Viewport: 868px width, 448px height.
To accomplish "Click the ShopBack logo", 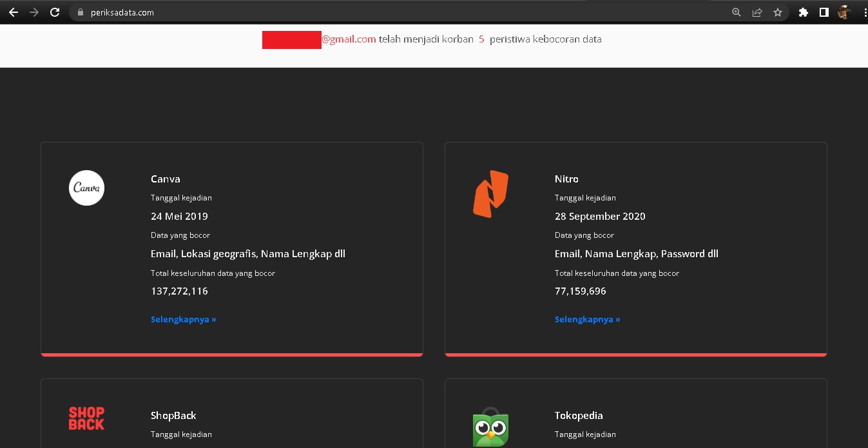I will [x=86, y=418].
